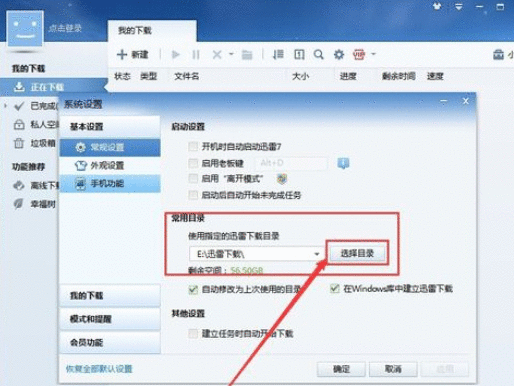Enable auto-start Xunlei 7 at boot
The image size is (514, 386).
pyautogui.click(x=193, y=146)
